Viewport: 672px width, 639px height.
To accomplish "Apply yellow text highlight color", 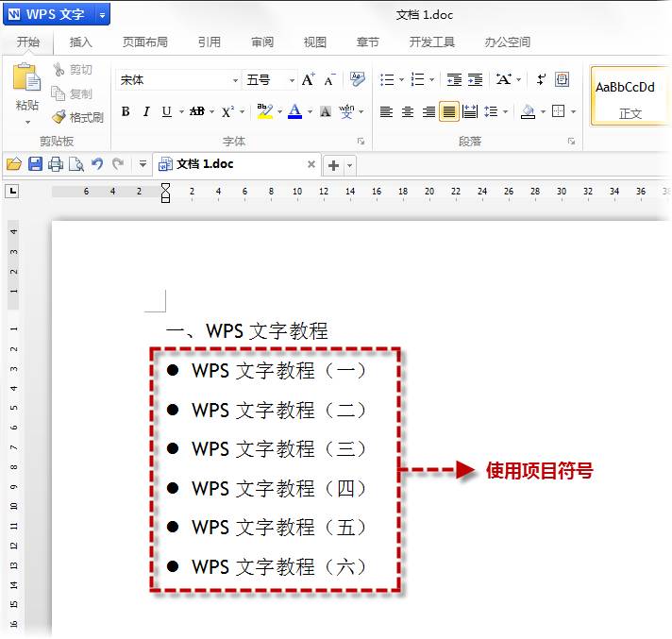I will [265, 111].
